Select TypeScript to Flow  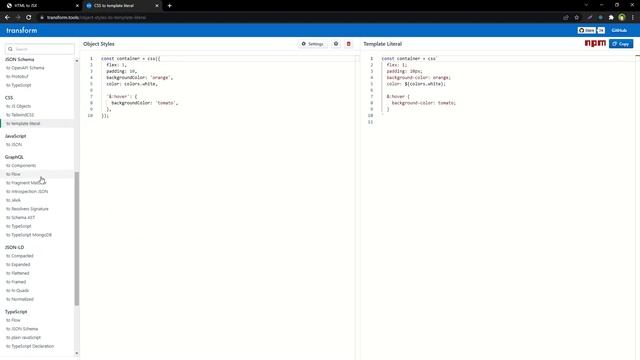point(13,320)
